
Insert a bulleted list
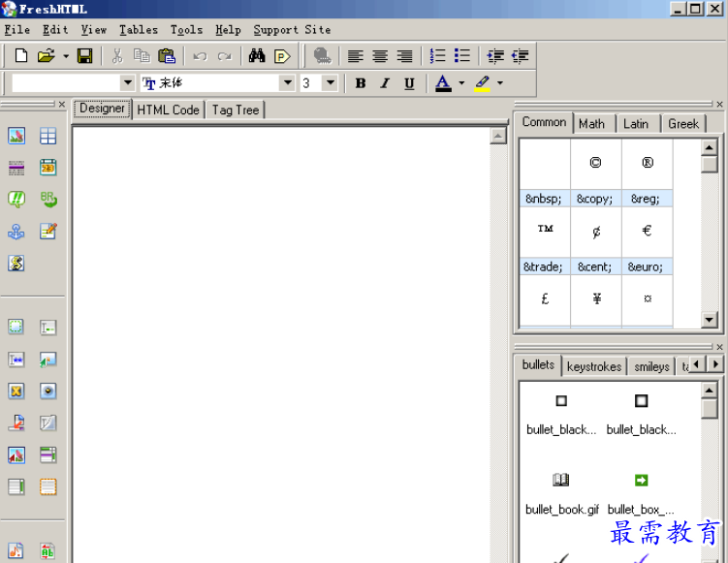[462, 55]
